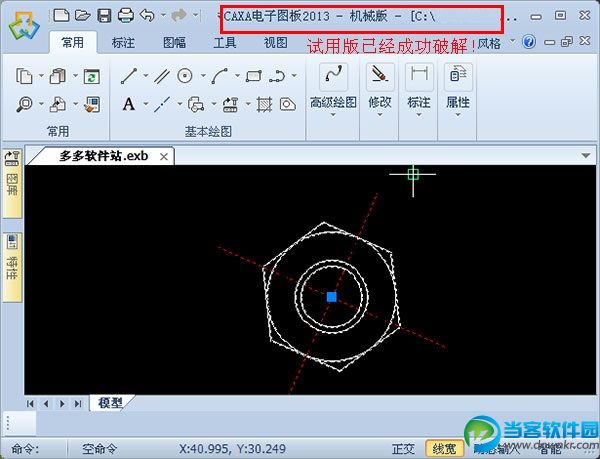Click the blue grip at circle center
The height and width of the screenshot is (459, 600).
[x=332, y=297]
